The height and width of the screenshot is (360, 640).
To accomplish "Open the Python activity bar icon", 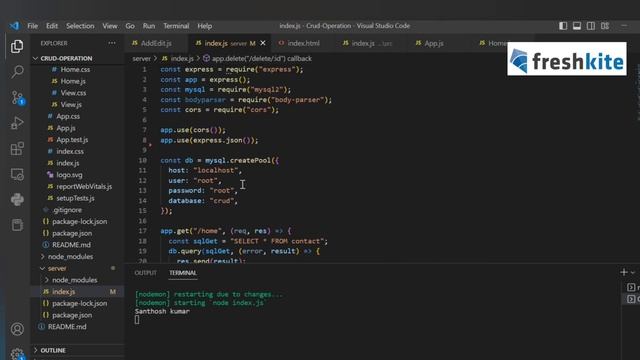I will coord(17,200).
